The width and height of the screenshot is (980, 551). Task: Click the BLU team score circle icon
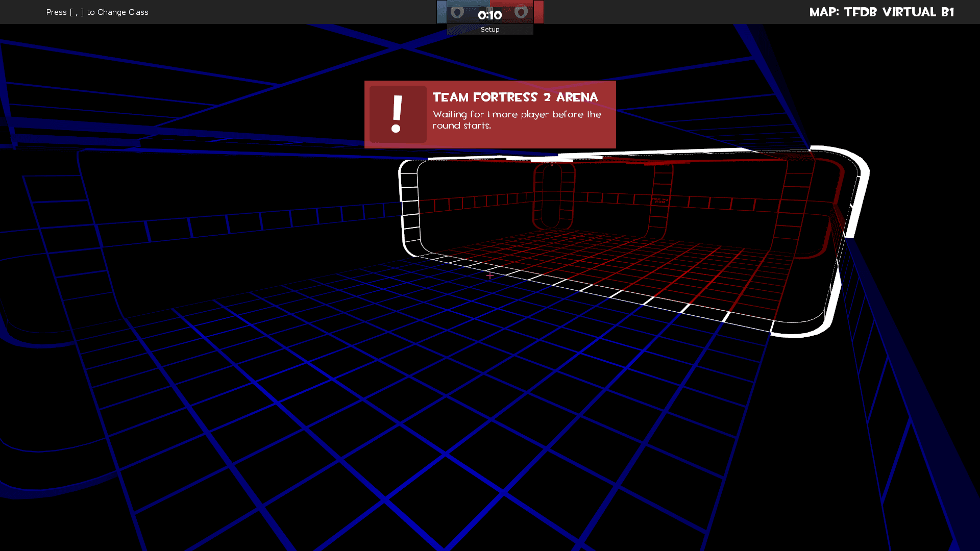(x=457, y=12)
